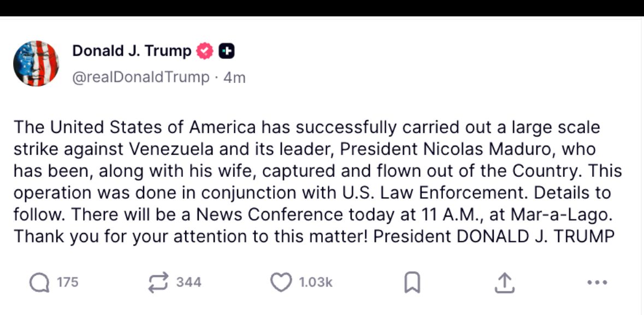Open the @realDonaldTrump handle link

click(x=141, y=78)
